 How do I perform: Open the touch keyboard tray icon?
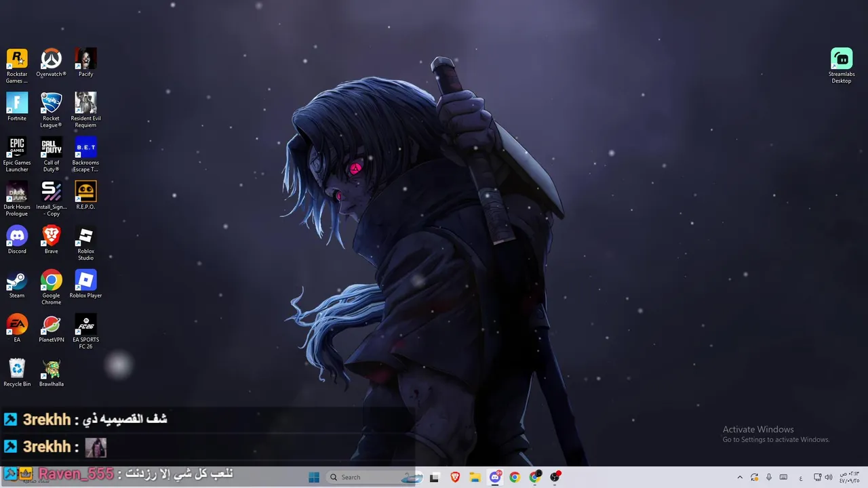tap(783, 477)
